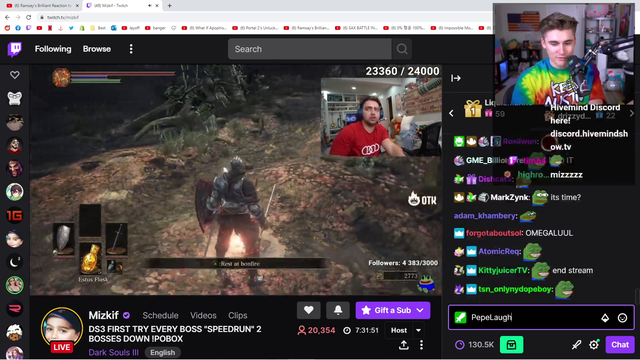
Task: Expand the Host dropdown arrow
Action: coord(418,330)
